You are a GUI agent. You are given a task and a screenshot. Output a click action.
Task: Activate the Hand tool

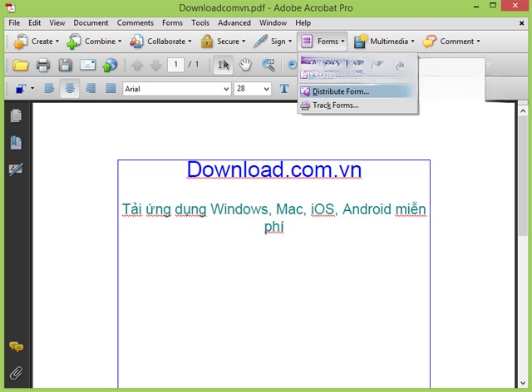pyautogui.click(x=245, y=65)
